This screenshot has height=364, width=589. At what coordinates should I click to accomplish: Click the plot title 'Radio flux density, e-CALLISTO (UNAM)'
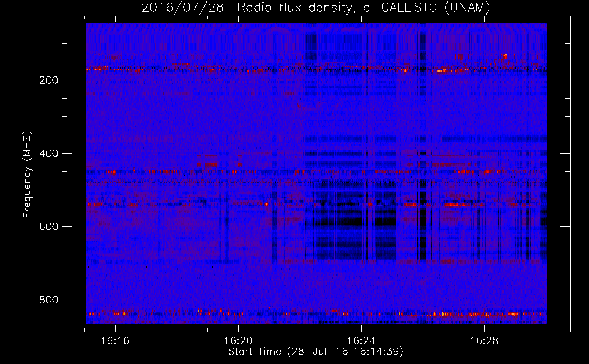click(x=364, y=7)
